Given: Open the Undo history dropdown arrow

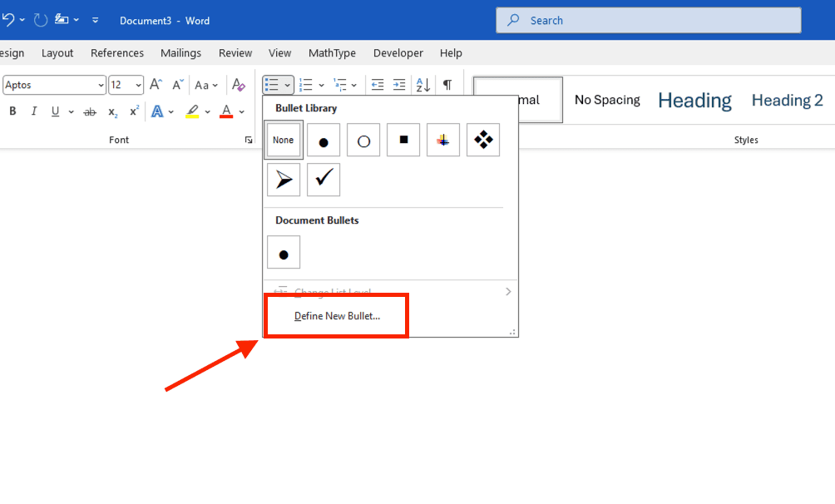Looking at the screenshot, I should 22,20.
